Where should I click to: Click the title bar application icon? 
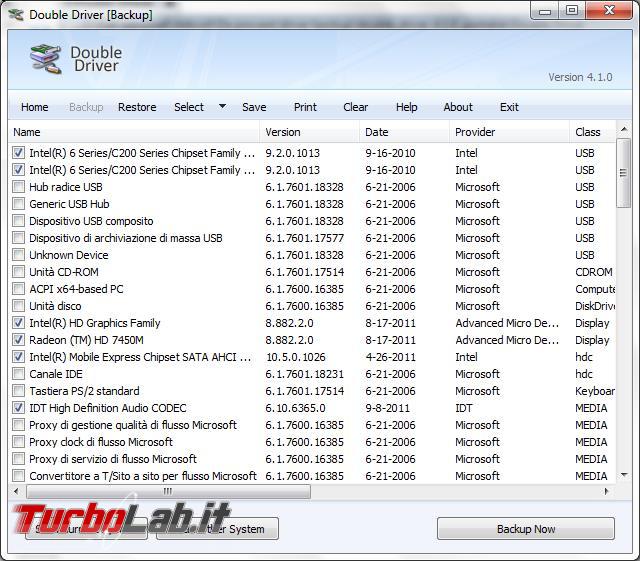[16, 15]
